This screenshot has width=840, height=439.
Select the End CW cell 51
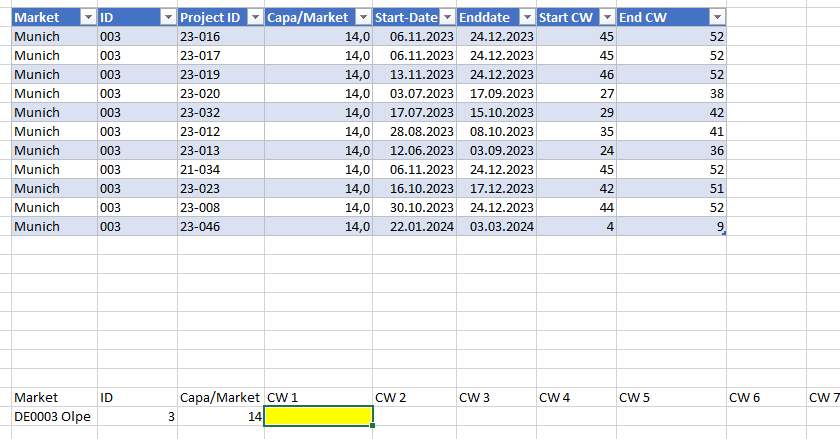coord(671,189)
